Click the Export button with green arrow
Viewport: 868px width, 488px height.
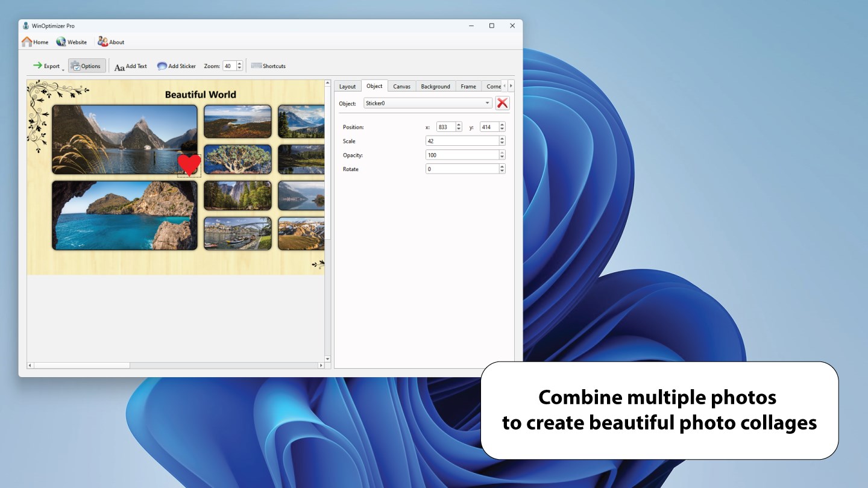point(46,66)
